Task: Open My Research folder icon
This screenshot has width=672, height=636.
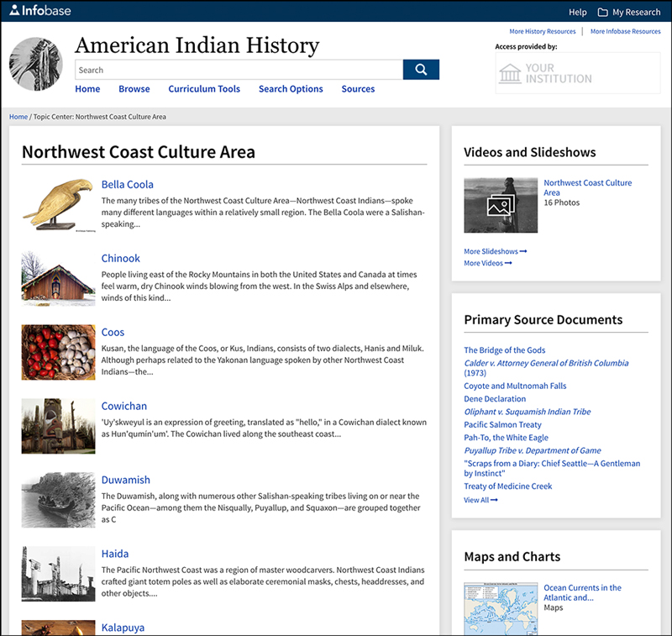Action: [602, 12]
